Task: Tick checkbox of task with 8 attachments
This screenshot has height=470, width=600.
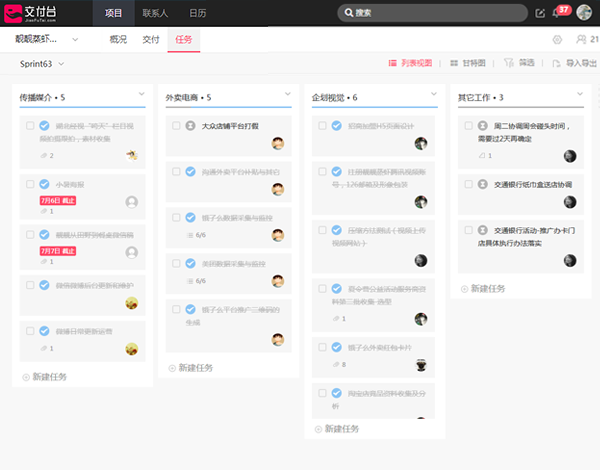Action: [x=322, y=347]
